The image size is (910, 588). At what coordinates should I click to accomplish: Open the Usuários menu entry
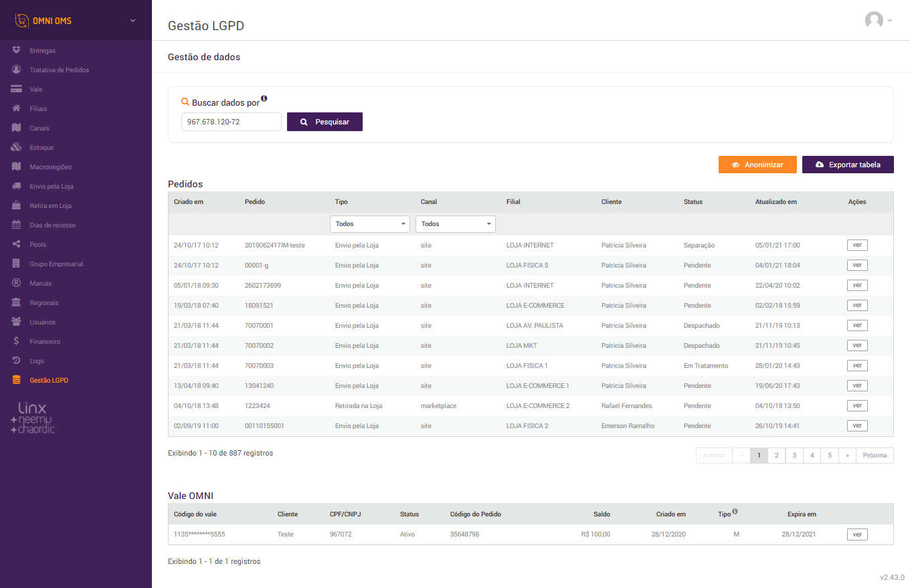pyautogui.click(x=43, y=322)
